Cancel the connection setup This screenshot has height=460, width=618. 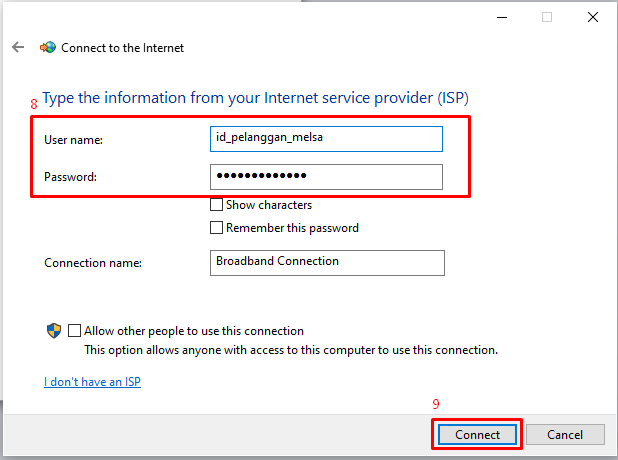click(x=565, y=435)
